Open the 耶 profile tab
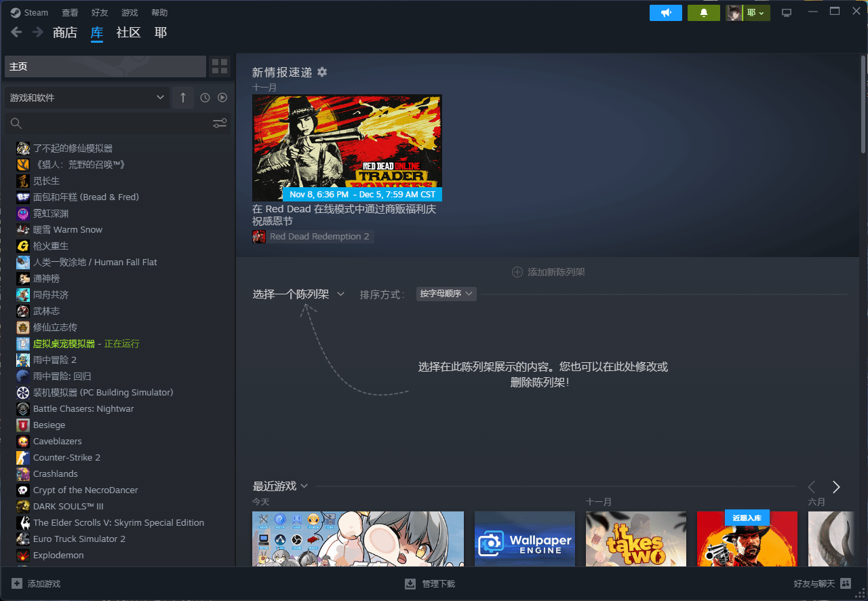Viewport: 868px width, 601px height. [x=161, y=33]
